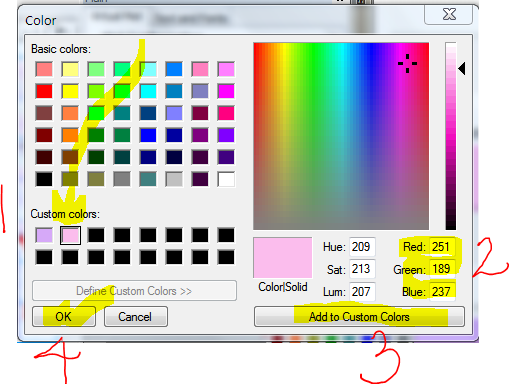Focus the Sat value field
The width and height of the screenshot is (509, 384).
[x=362, y=269]
